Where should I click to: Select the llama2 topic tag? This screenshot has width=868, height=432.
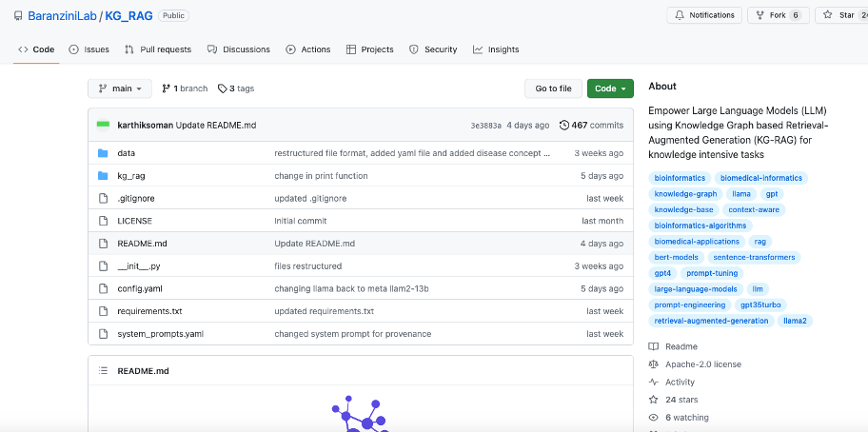click(x=795, y=321)
